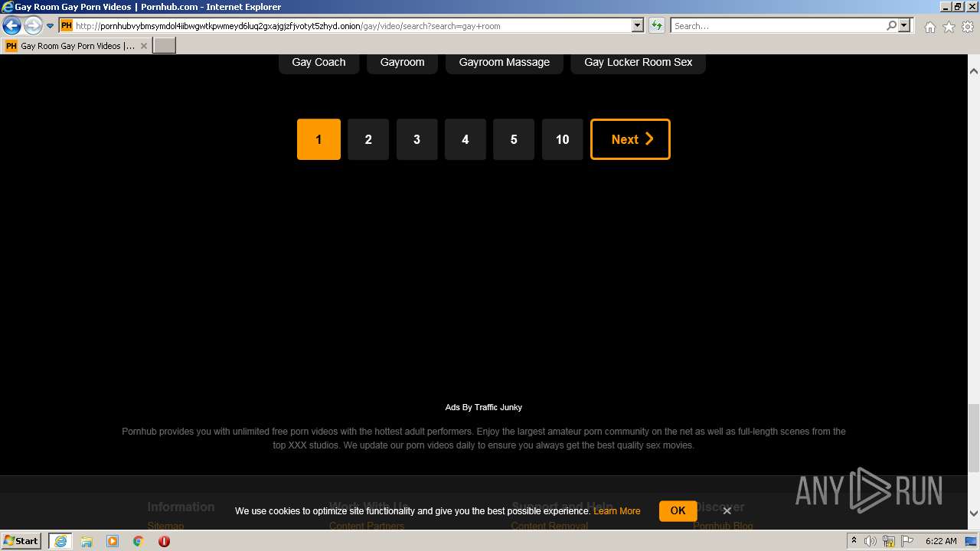Click the red Opera-style taskbar icon
The width and height of the screenshot is (980, 551).
click(164, 541)
